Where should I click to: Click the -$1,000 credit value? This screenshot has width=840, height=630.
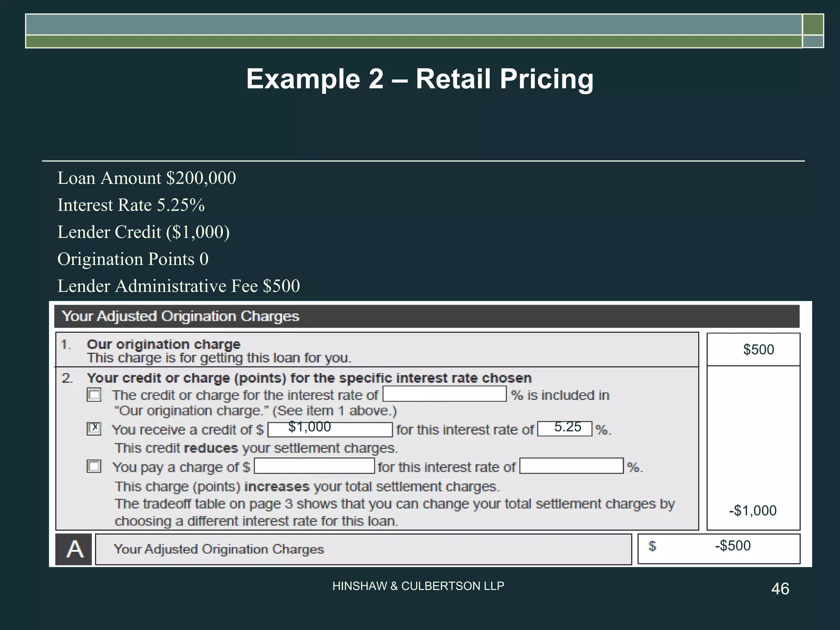(x=753, y=511)
